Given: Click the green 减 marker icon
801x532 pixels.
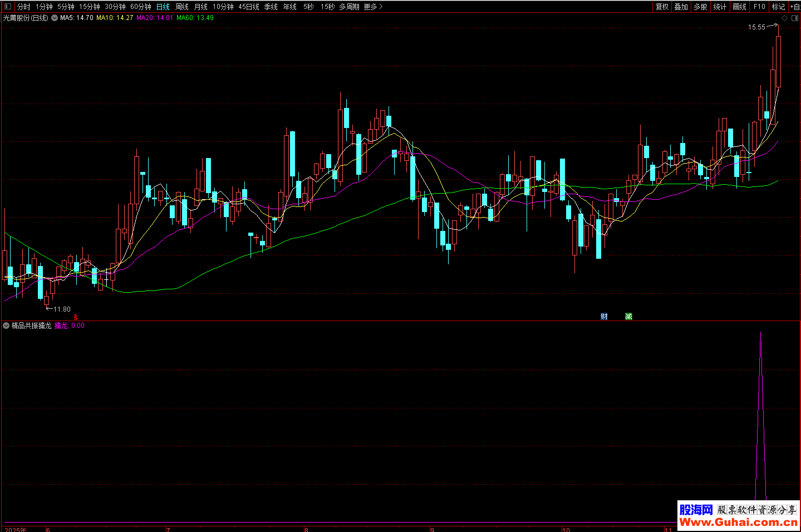Looking at the screenshot, I should [628, 317].
